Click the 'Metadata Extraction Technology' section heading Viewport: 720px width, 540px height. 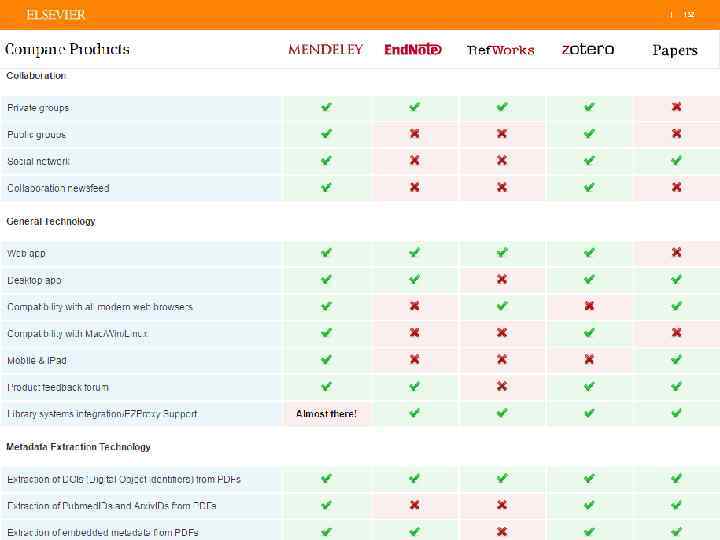tap(79, 447)
